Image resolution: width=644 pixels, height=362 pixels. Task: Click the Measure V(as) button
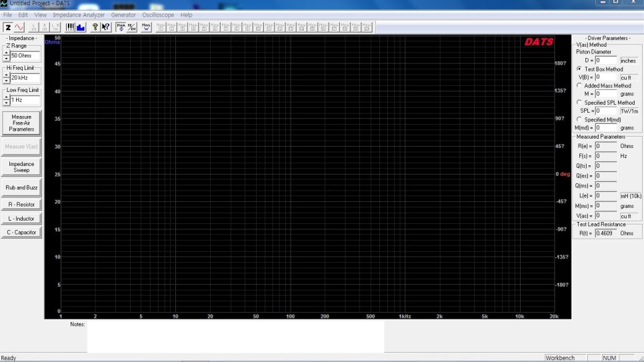[x=21, y=147]
